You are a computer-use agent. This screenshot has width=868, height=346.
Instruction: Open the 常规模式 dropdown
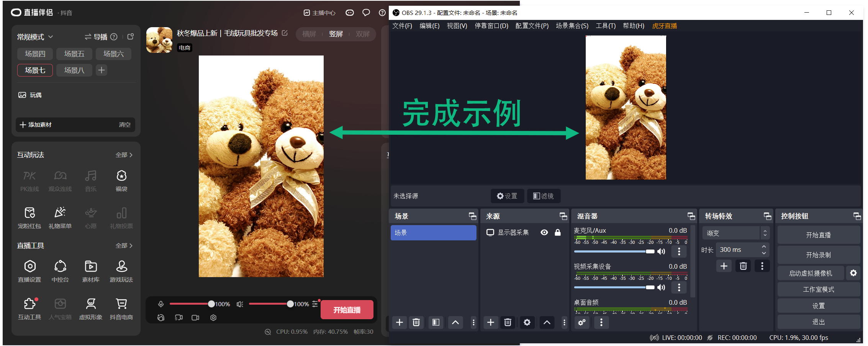[34, 37]
